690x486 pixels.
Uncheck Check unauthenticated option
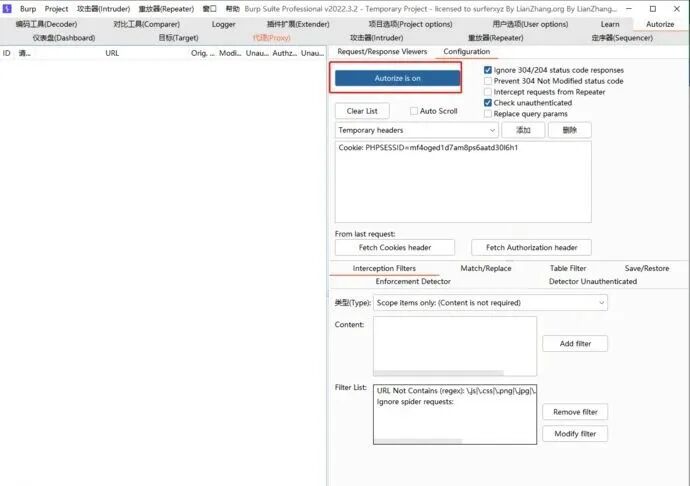tap(488, 103)
